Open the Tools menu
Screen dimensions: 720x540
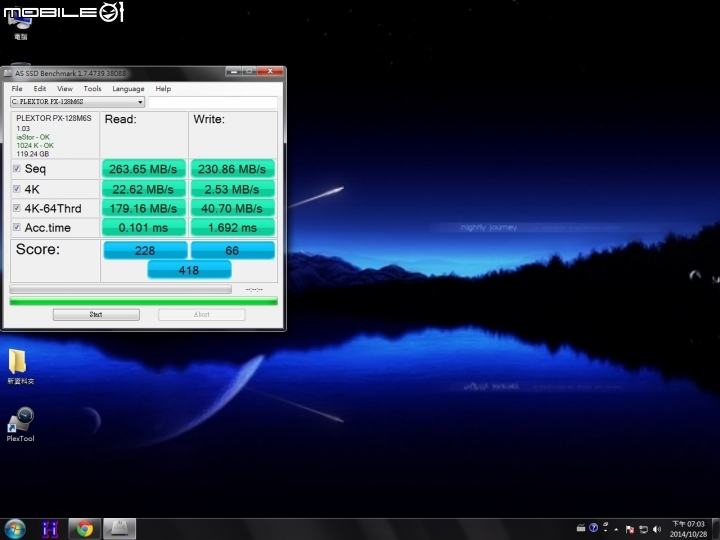click(x=92, y=89)
